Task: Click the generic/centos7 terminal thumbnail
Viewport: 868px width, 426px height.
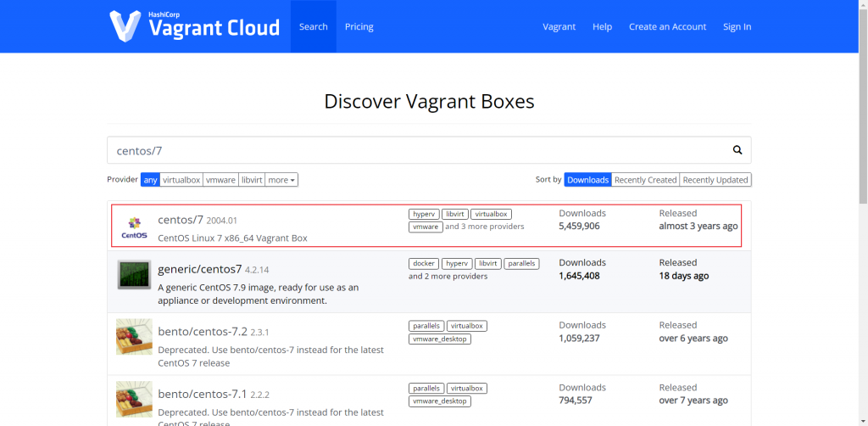Action: coord(134,274)
